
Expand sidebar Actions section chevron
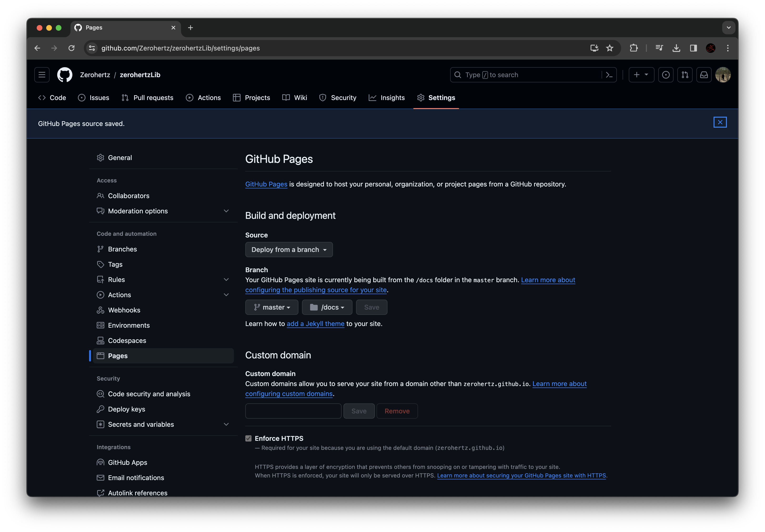click(226, 295)
